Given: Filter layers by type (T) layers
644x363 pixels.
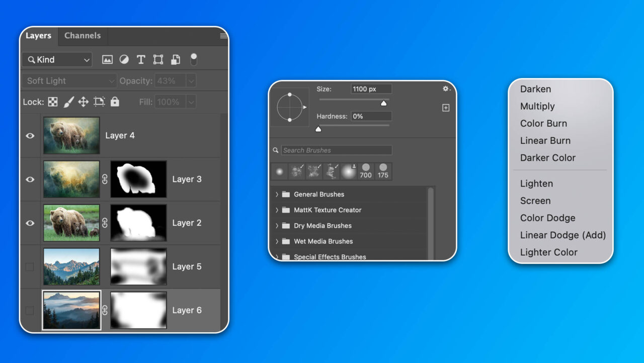Looking at the screenshot, I should pos(141,60).
